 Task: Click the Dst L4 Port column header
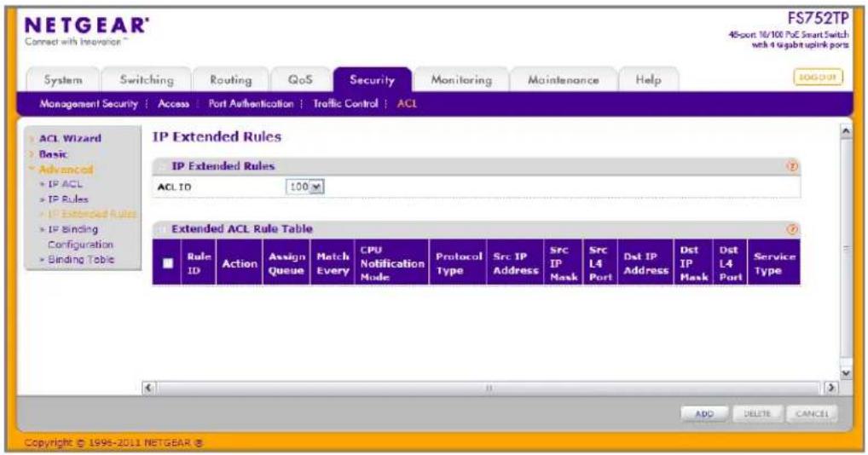730,262
